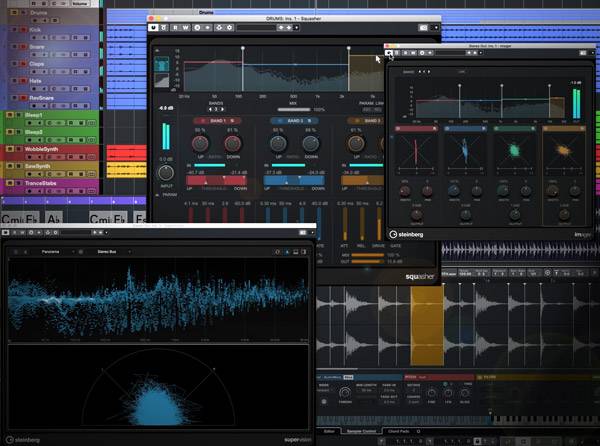Select the yellow highlighted slice in sample waveform
600x446 pixels.
(x=427, y=325)
